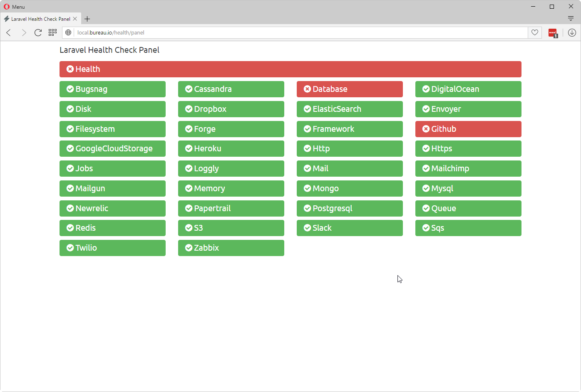Click the Twilio check button
This screenshot has width=581, height=392.
(x=112, y=248)
